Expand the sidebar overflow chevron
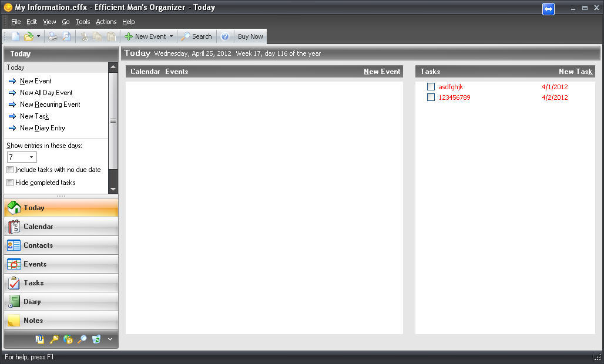The width and height of the screenshot is (604, 364). tap(110, 339)
